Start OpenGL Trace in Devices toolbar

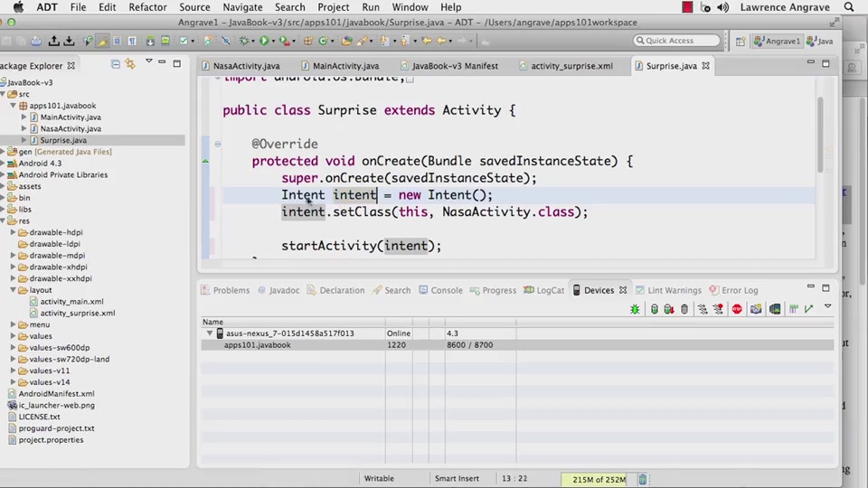pyautogui.click(x=808, y=309)
